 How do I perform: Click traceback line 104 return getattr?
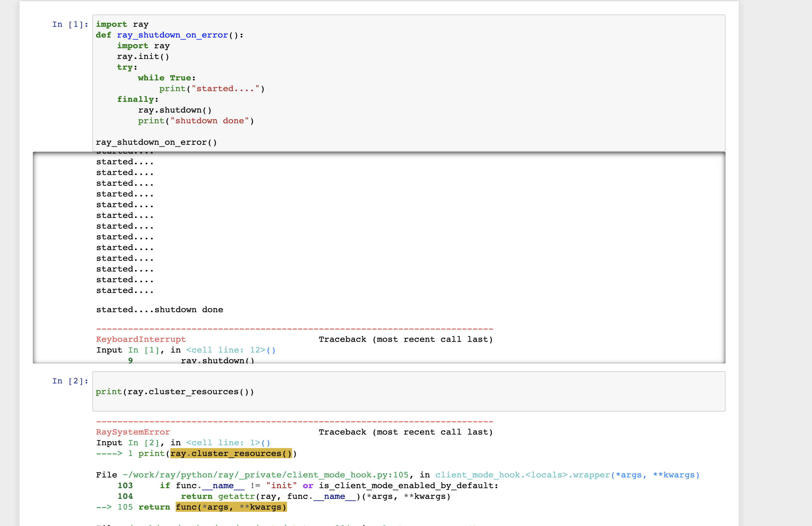[284, 497]
